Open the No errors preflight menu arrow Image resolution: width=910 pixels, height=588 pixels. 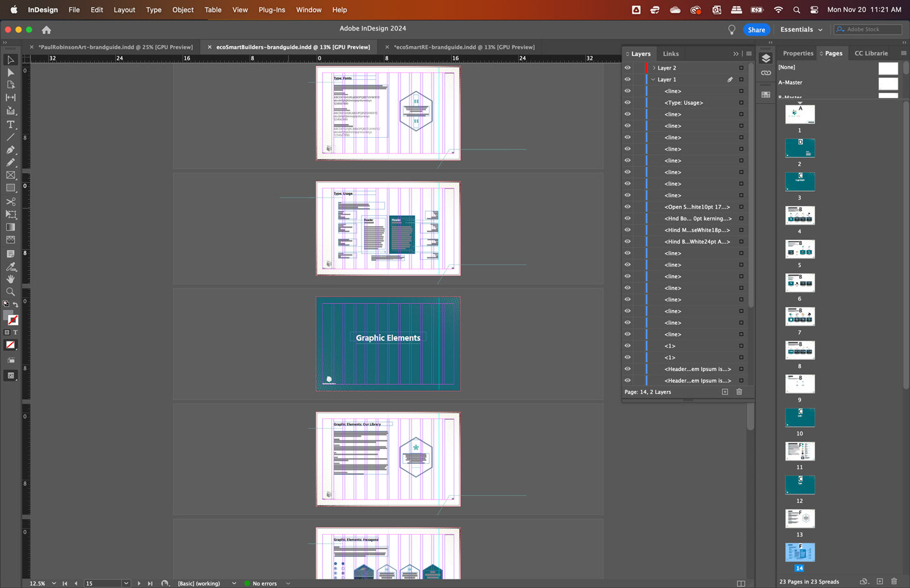(x=288, y=583)
